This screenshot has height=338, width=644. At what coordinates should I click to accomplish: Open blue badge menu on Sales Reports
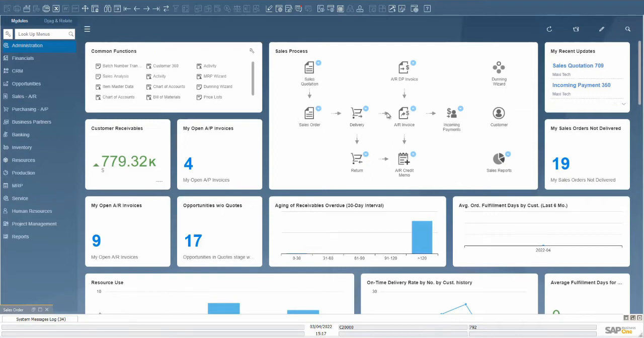508,154
